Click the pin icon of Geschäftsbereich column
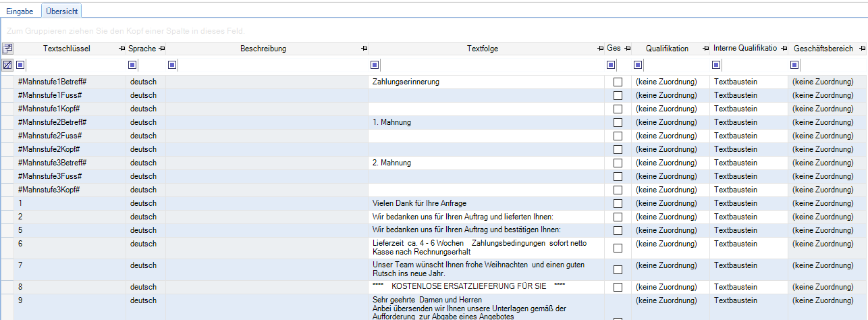 click(x=861, y=49)
